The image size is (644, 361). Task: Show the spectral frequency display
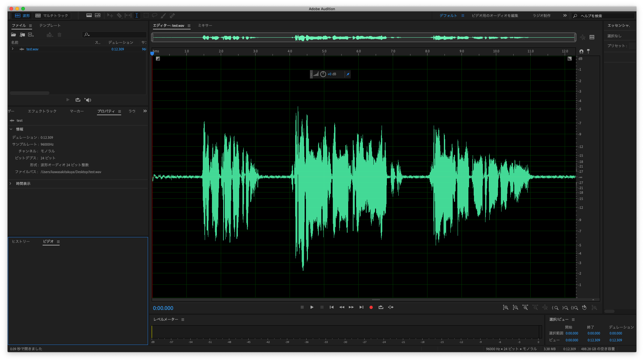[x=89, y=15]
